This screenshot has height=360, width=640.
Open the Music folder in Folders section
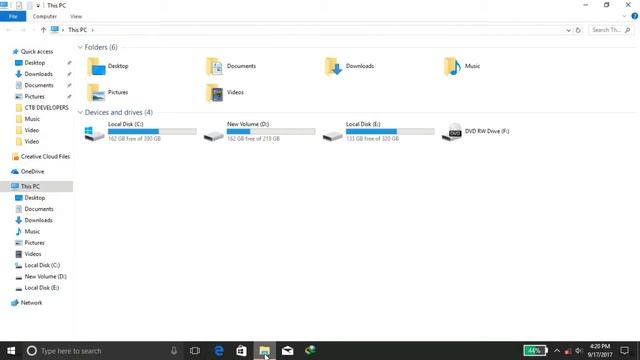click(452, 67)
